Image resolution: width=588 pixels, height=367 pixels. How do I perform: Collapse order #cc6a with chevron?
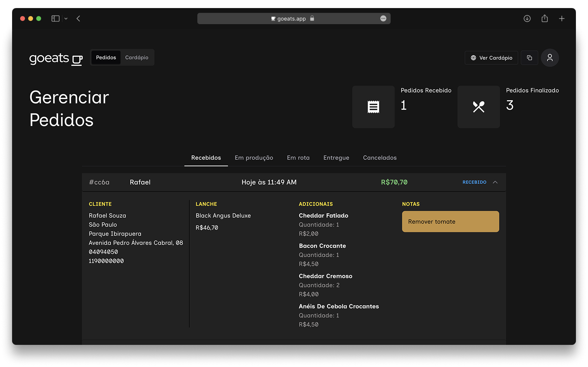click(495, 182)
